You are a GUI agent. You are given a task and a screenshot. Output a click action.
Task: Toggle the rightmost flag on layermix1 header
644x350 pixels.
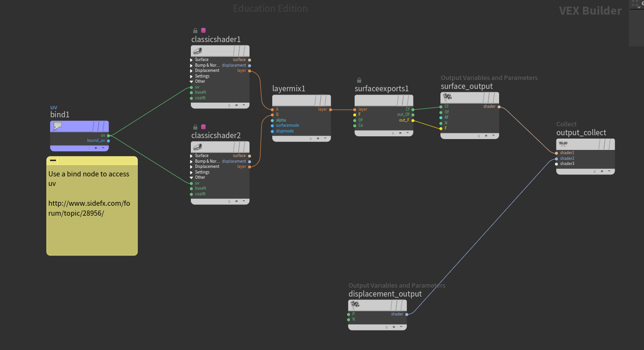(326, 100)
